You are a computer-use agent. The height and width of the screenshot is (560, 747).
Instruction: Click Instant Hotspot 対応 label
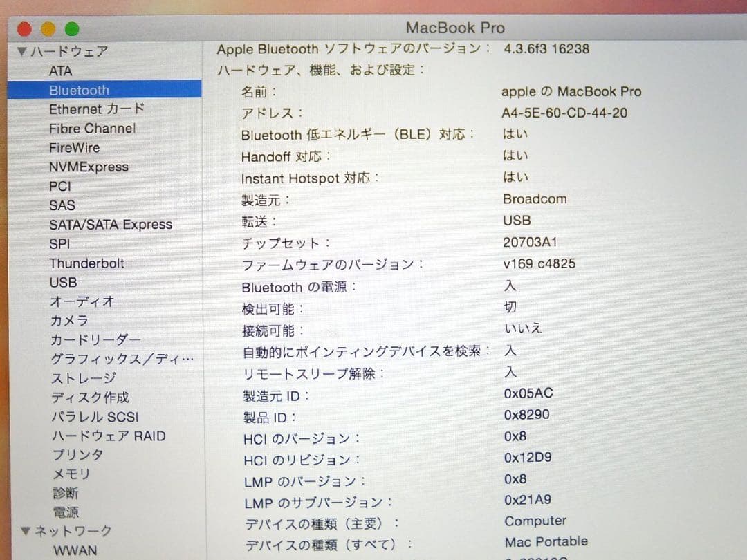tap(310, 178)
